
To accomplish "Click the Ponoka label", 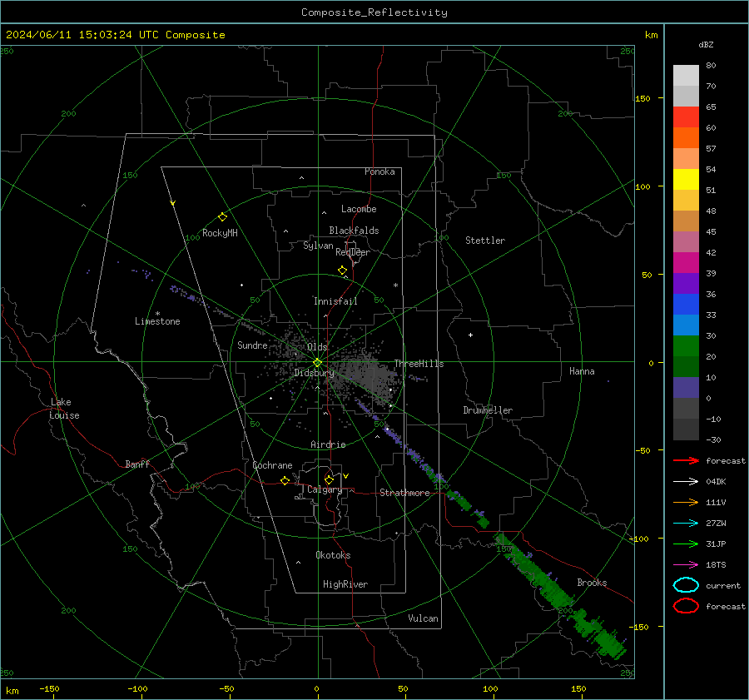I will click(379, 171).
